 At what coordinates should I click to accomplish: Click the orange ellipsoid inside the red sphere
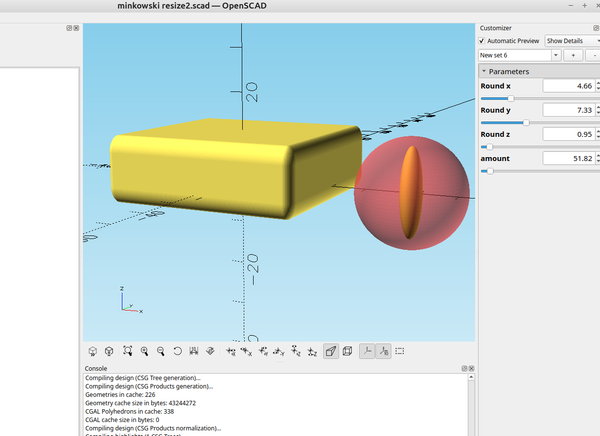click(411, 193)
